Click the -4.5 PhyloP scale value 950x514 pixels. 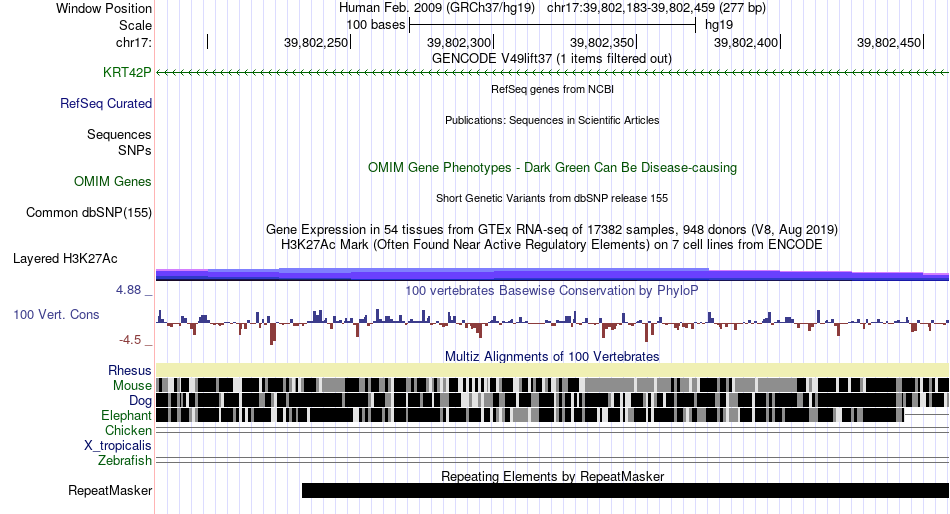130,340
